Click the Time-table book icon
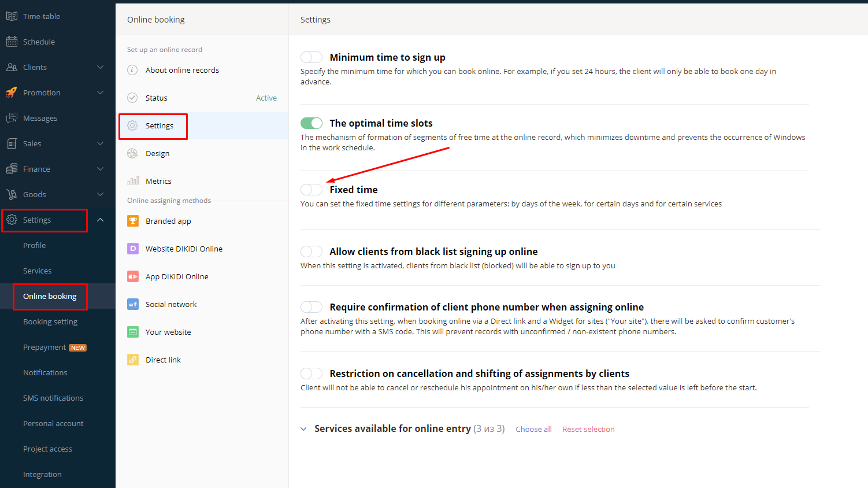This screenshot has width=868, height=488. tap(12, 16)
